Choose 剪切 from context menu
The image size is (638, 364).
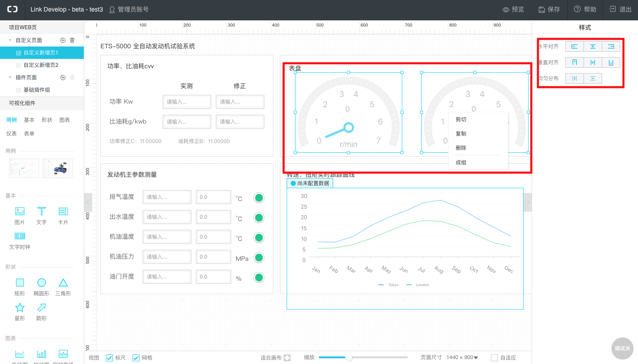point(478,120)
